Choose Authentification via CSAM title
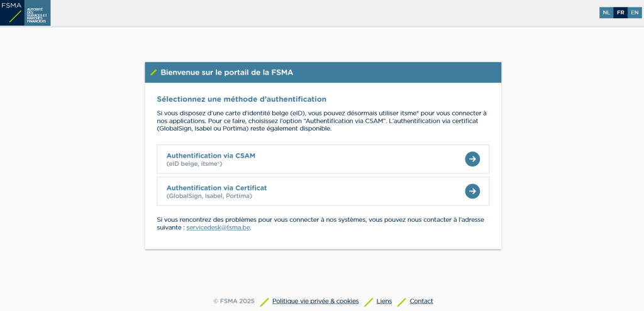The width and height of the screenshot is (644, 311). pos(211,156)
